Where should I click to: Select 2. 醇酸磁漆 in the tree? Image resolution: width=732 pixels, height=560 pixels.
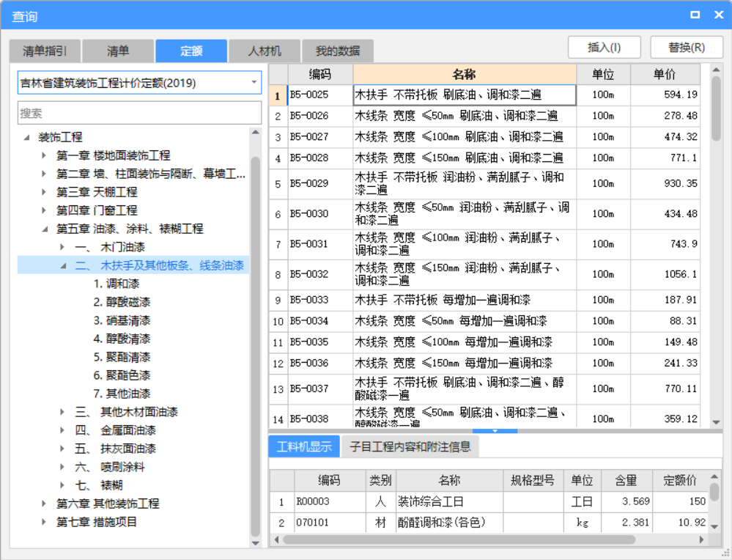(122, 302)
